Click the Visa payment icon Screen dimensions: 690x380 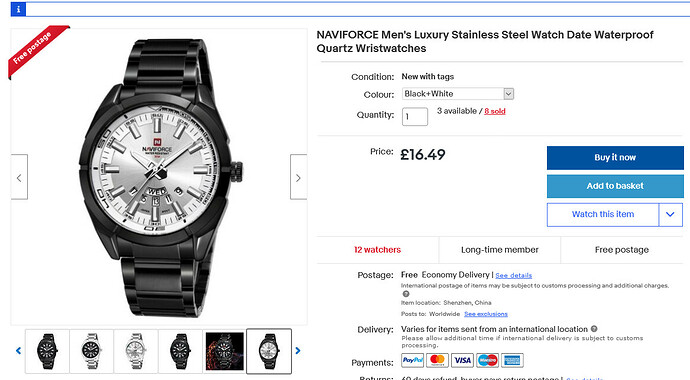pos(462,360)
